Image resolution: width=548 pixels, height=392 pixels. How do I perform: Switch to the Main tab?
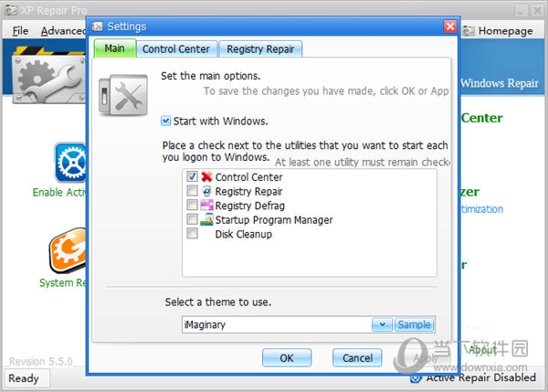(x=115, y=48)
